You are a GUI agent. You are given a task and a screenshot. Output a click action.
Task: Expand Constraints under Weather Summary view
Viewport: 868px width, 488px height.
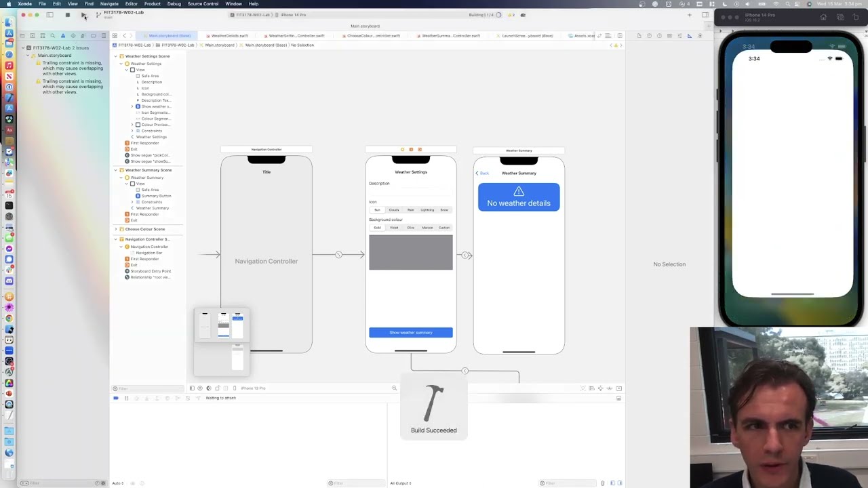coord(132,202)
